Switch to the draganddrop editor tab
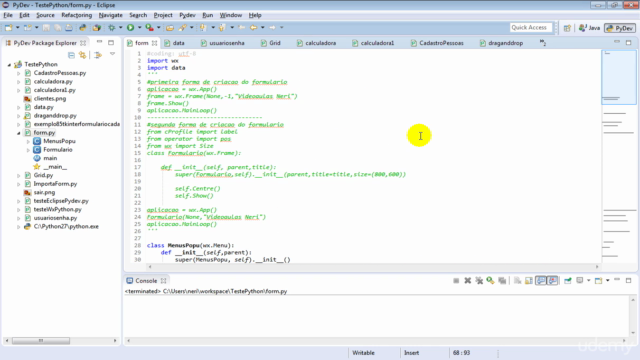This screenshot has height=360, width=640. [x=502, y=43]
